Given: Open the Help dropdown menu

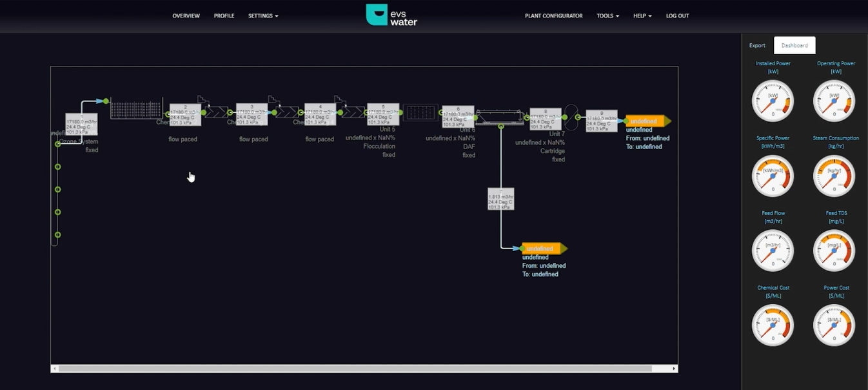Looking at the screenshot, I should pos(642,15).
